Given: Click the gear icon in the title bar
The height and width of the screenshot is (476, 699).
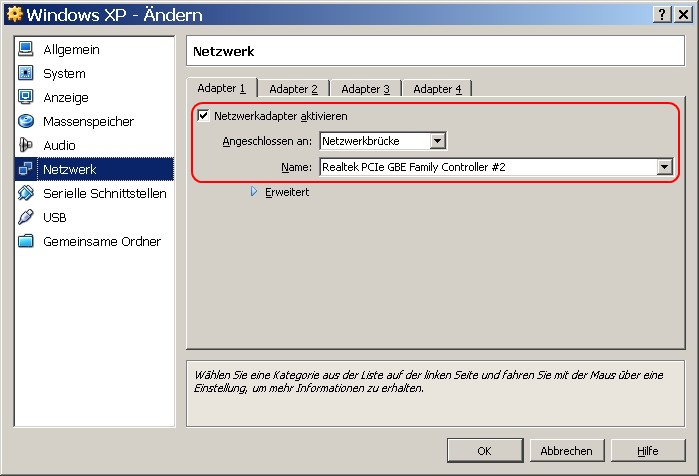Looking at the screenshot, I should [x=14, y=14].
